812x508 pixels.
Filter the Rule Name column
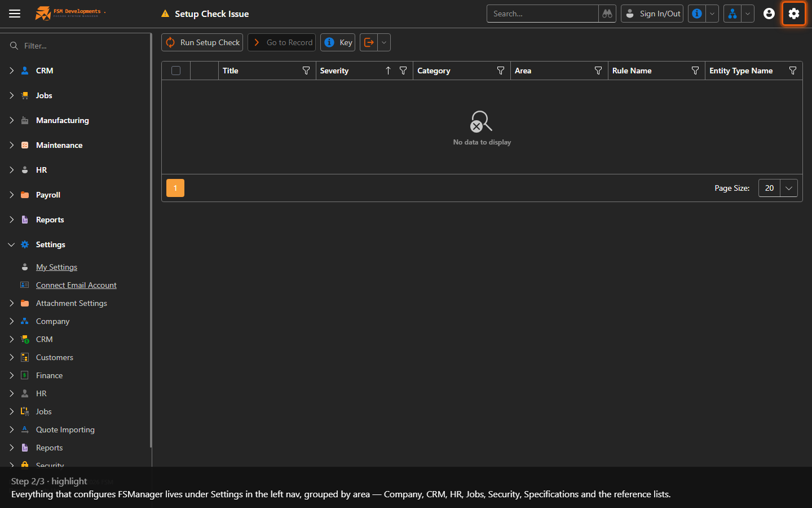pos(695,71)
